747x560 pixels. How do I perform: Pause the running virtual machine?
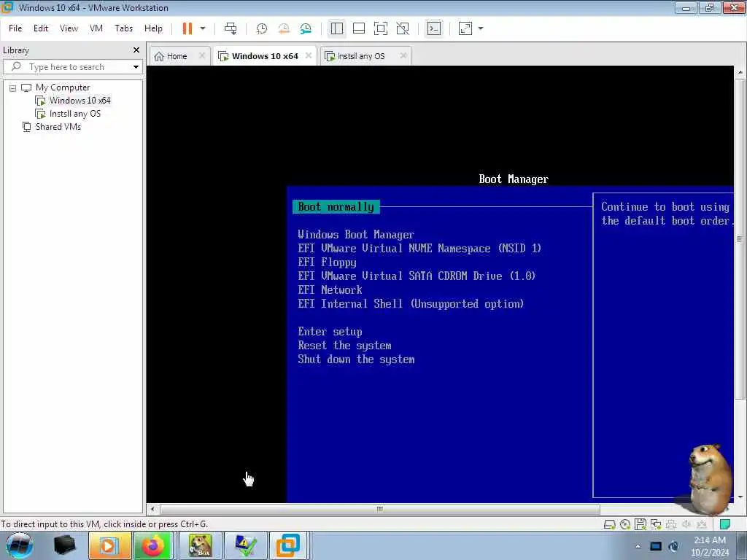coord(187,28)
